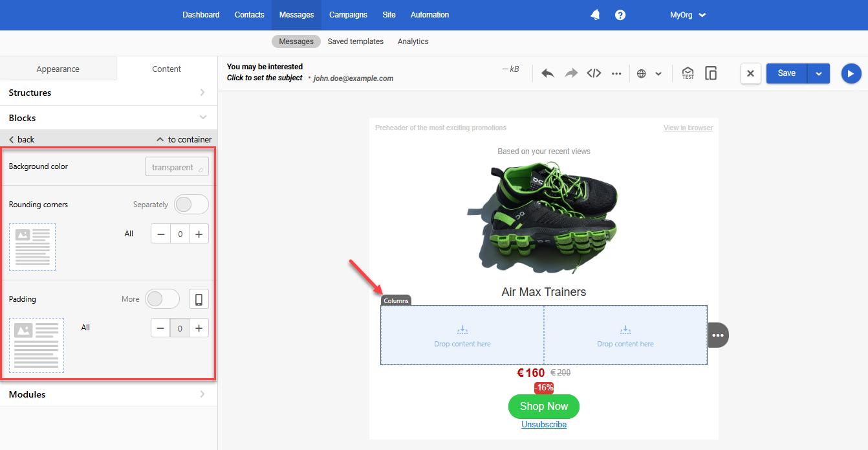Click the Unsubscribe link
The height and width of the screenshot is (450, 868).
point(544,425)
